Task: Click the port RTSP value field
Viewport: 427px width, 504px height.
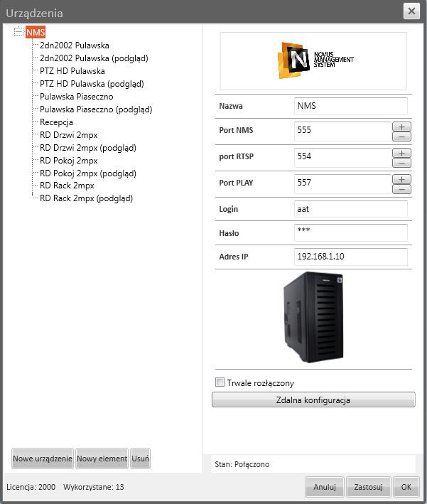Action: point(342,158)
